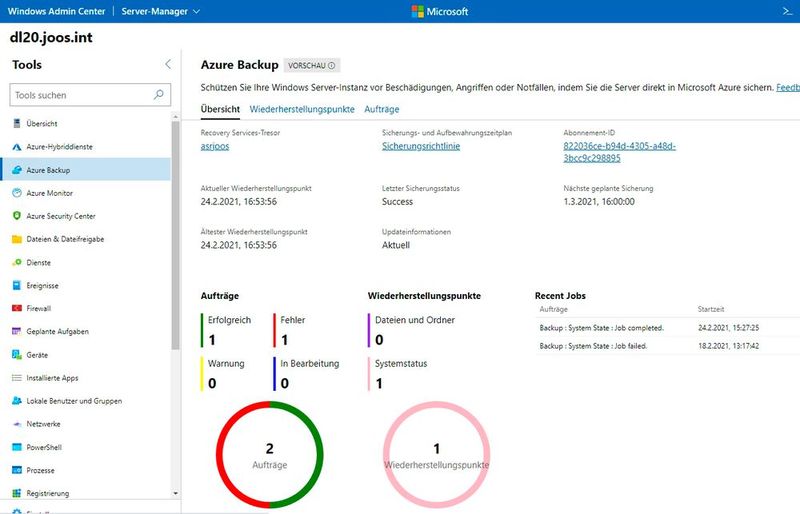Open Geplante Aufgaben calendar icon
The height and width of the screenshot is (514, 800).
[17, 331]
